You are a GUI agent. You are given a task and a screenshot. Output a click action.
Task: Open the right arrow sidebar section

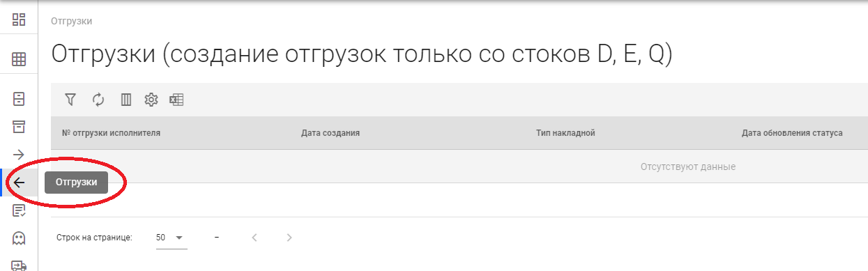[19, 154]
